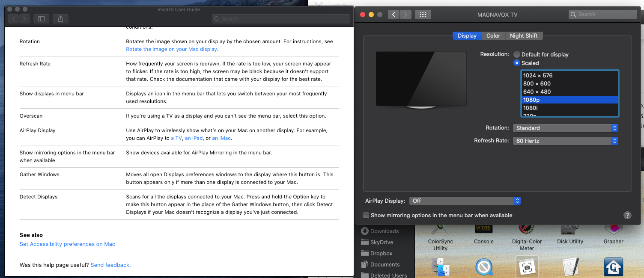
Task: Enable Show mirroring options in the menu bar
Action: pos(366,215)
